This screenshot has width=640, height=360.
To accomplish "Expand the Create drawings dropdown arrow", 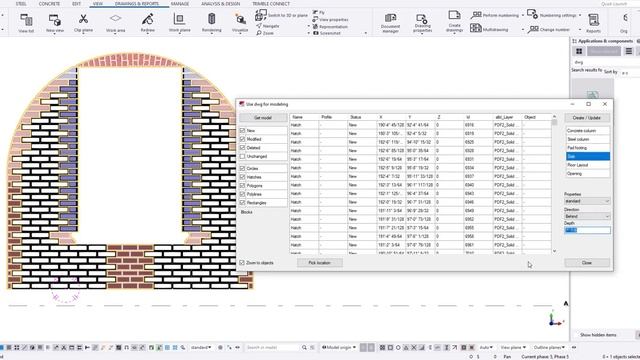I will [454, 32].
